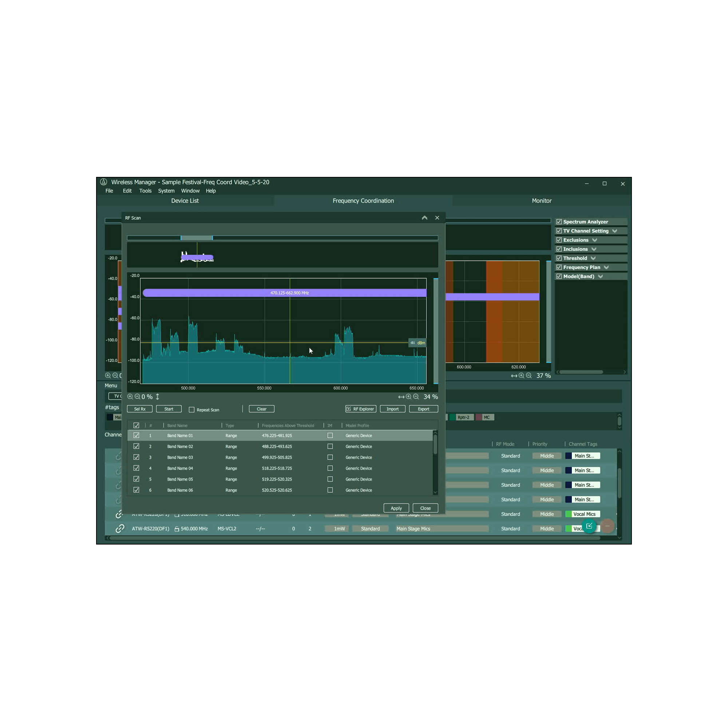
Task: Select the System menu item
Action: (167, 191)
